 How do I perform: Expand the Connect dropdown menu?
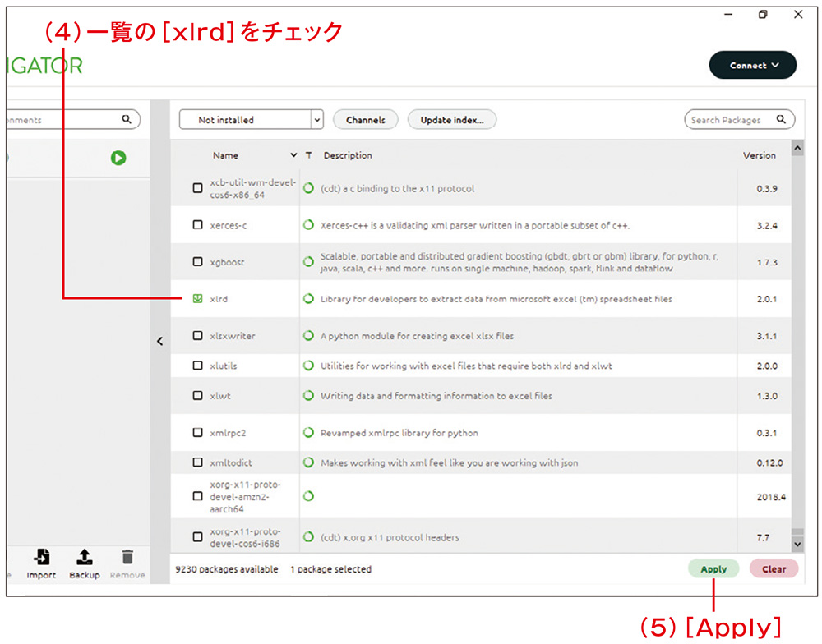point(752,66)
